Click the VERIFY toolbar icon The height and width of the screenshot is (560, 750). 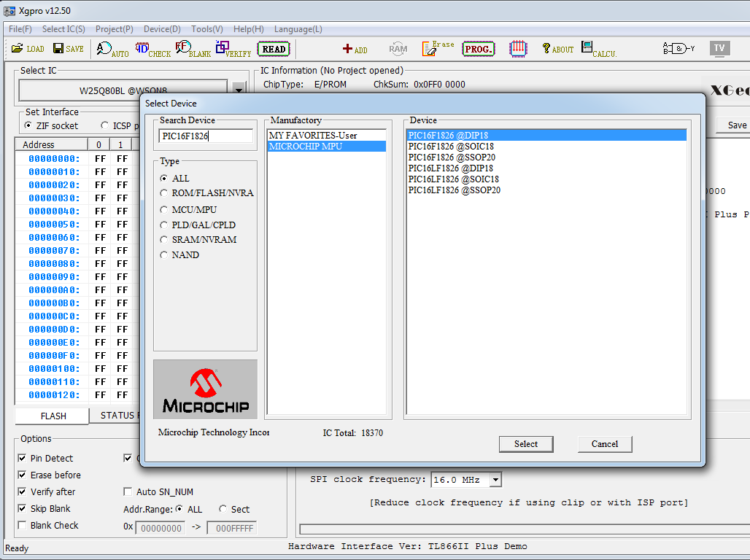tap(233, 50)
